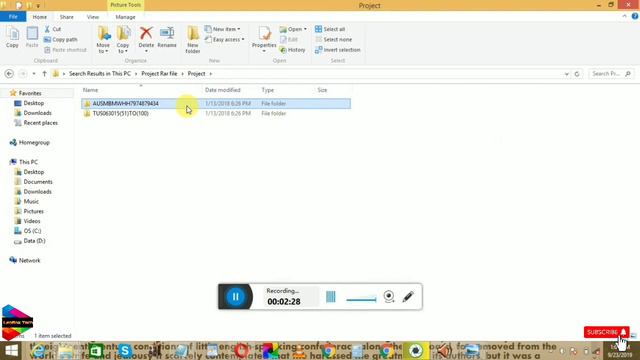Click Select all in ribbon

click(330, 29)
